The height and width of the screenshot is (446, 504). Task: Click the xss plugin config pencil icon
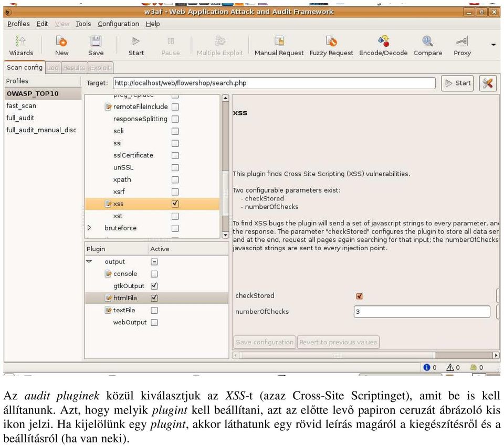(108, 204)
